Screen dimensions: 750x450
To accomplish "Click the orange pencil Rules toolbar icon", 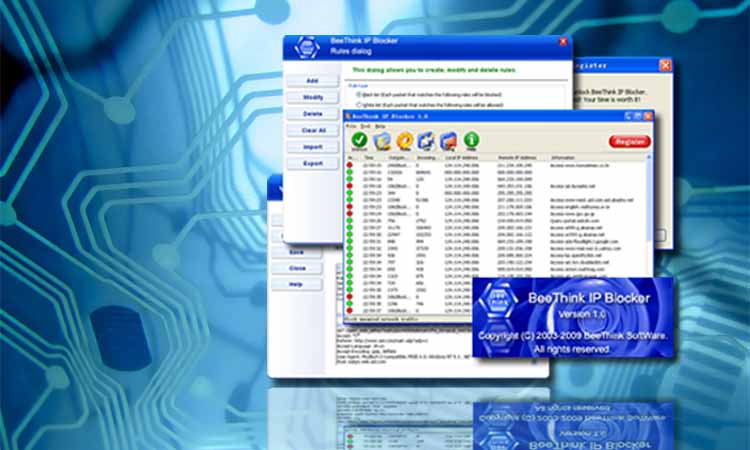I will [405, 141].
